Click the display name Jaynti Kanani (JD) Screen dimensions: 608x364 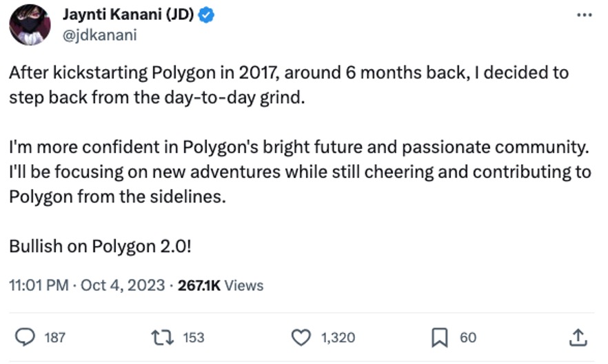[x=128, y=16]
